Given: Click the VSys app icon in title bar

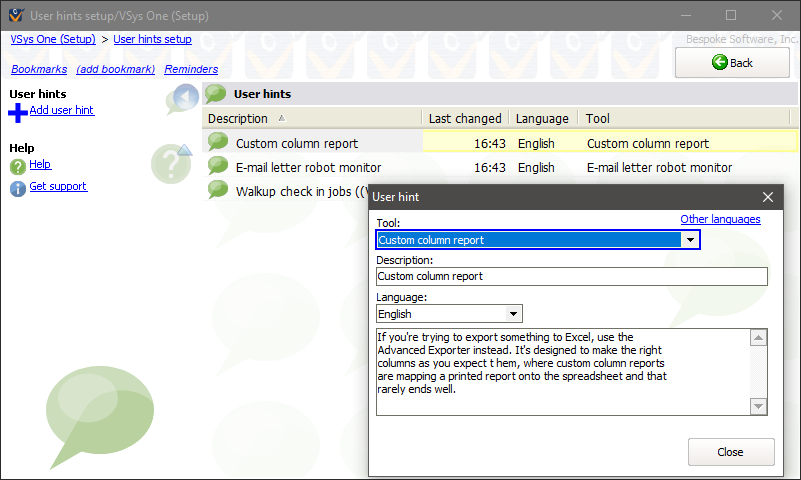Looking at the screenshot, I should (14, 15).
